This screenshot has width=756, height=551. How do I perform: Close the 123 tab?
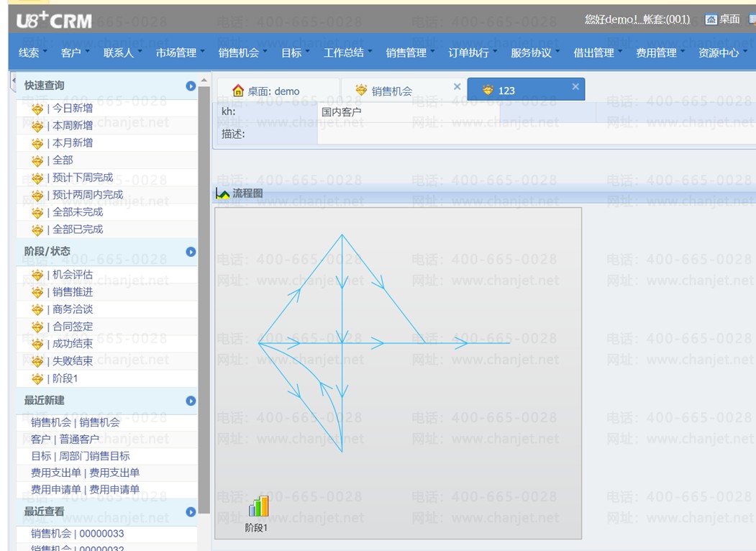tap(575, 86)
